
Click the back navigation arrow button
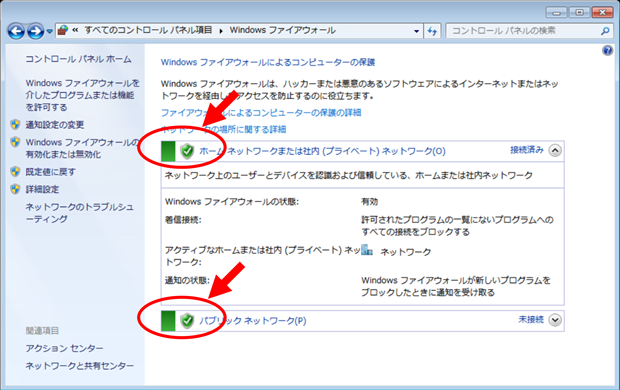tap(16, 31)
